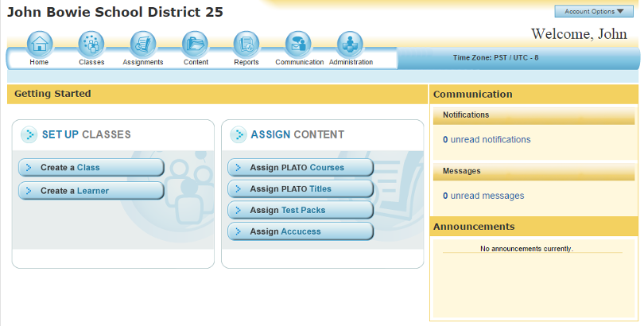Click No announcements currently text
Screen dimensions: 644x326
pos(526,249)
